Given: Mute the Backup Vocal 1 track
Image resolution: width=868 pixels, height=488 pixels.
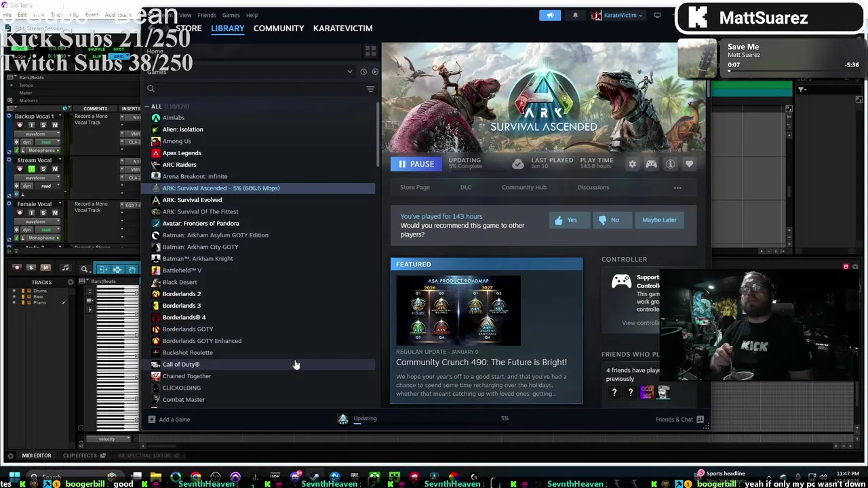Looking at the screenshot, I should [56, 125].
